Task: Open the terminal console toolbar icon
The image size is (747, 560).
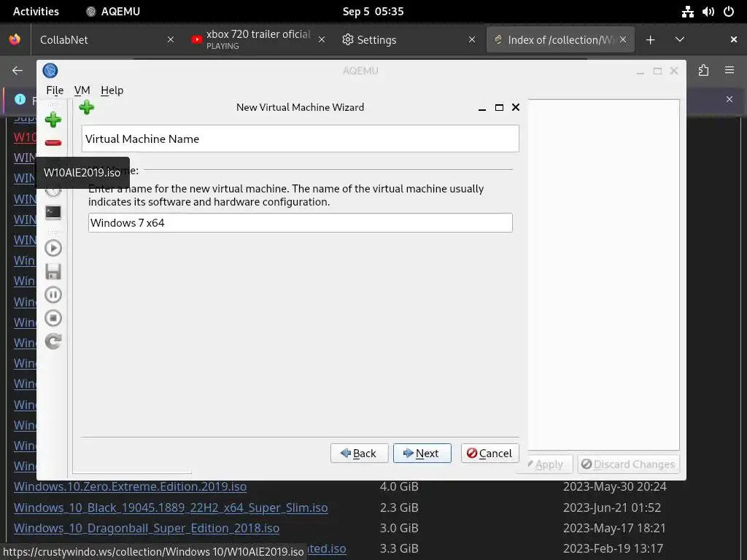Action: click(x=53, y=212)
